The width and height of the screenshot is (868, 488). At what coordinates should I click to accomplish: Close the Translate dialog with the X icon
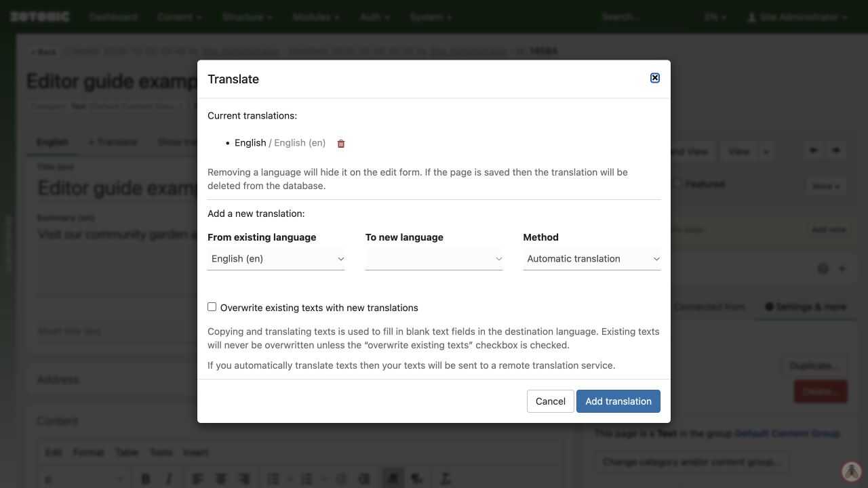(655, 78)
